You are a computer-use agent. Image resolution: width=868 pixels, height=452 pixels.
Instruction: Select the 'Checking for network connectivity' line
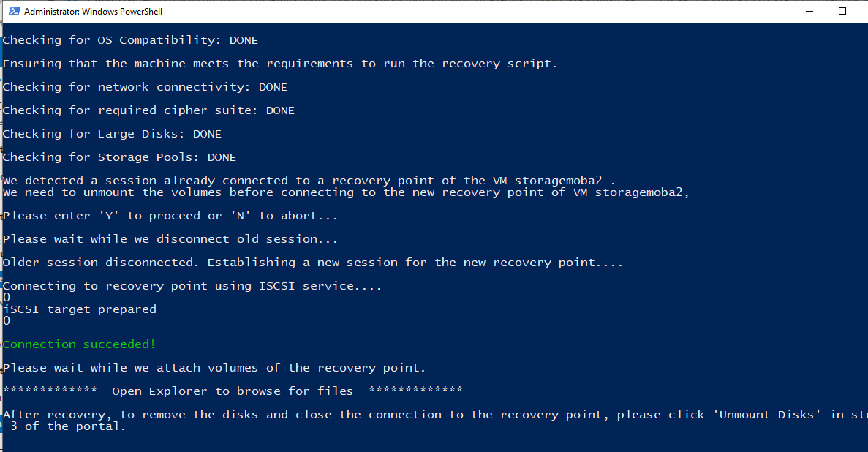tap(145, 87)
